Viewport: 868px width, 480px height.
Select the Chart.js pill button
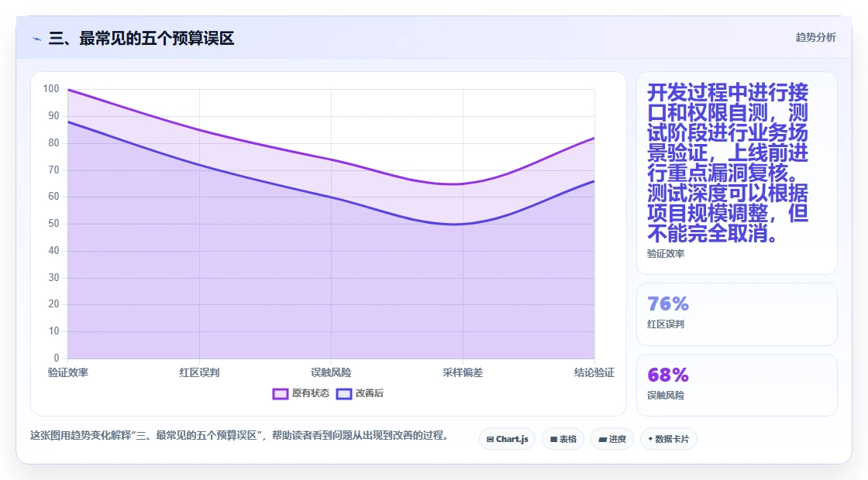click(x=507, y=439)
